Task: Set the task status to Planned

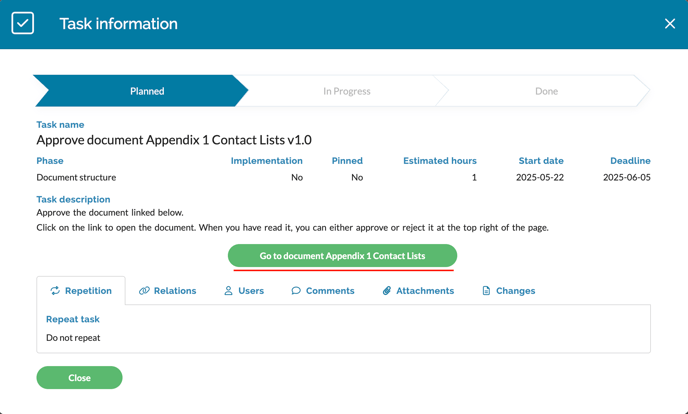Action: click(146, 91)
